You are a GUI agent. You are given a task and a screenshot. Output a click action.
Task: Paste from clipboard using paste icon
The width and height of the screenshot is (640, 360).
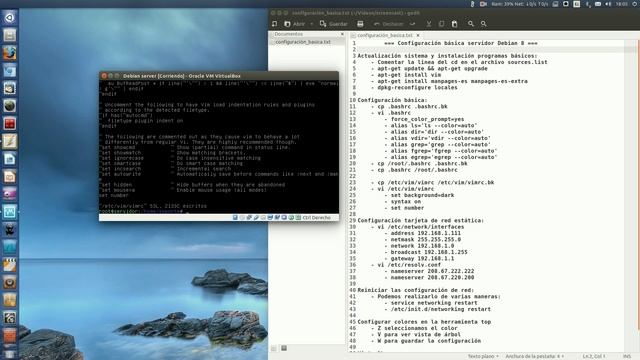454,24
